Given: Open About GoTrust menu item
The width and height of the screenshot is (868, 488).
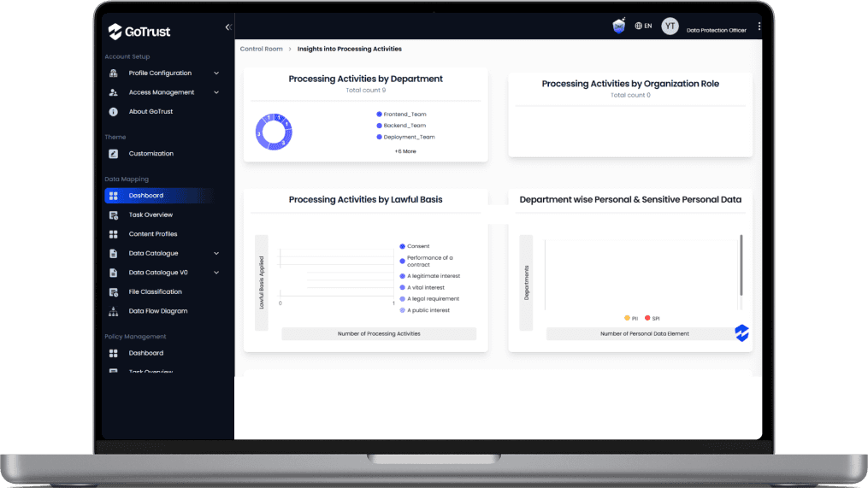Looking at the screenshot, I should pos(151,112).
